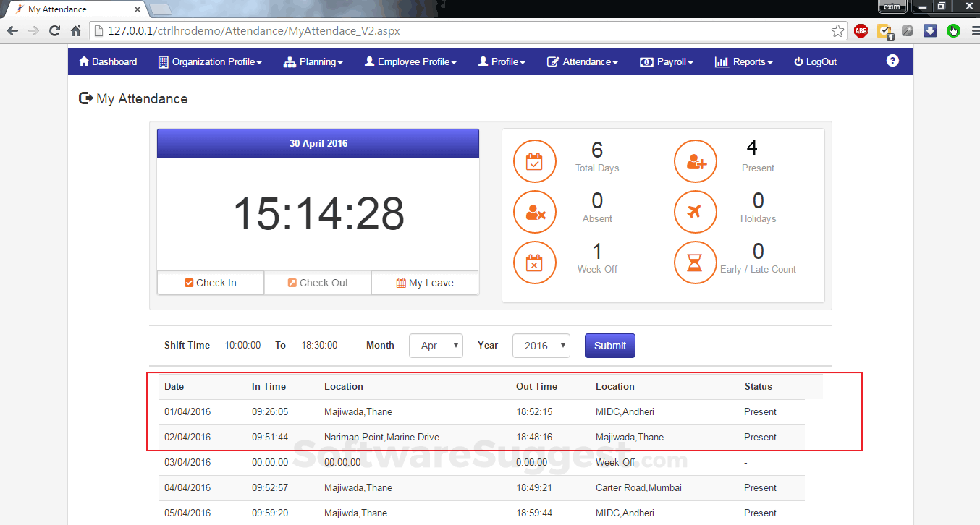Click the Absent person-cross icon

coord(534,212)
